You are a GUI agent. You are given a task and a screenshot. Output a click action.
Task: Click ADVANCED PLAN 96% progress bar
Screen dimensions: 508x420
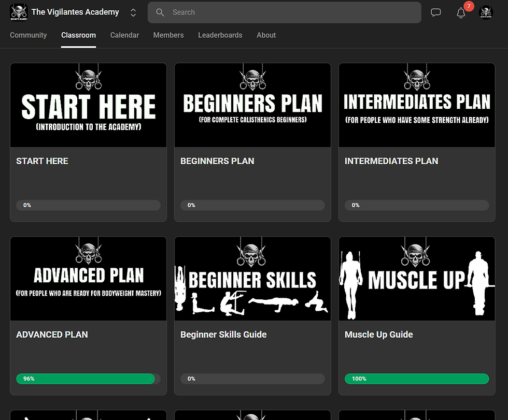coord(89,379)
